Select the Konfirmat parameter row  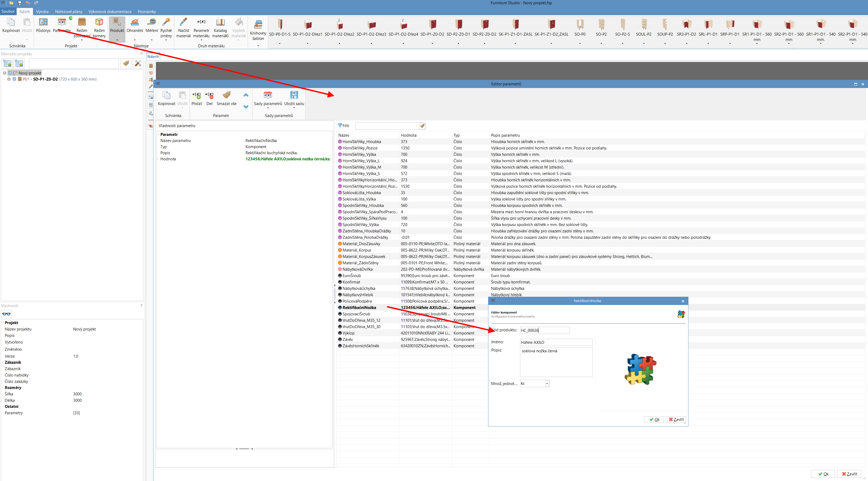(x=601, y=282)
